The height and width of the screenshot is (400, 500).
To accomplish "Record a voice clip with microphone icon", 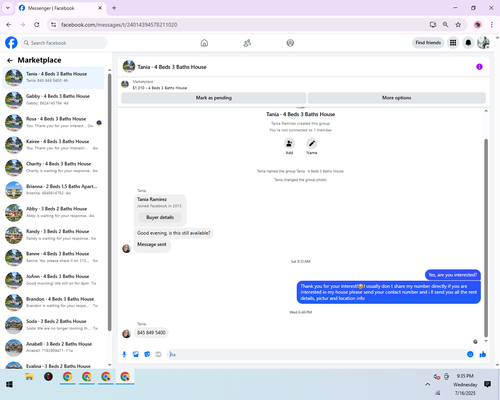I will [124, 354].
